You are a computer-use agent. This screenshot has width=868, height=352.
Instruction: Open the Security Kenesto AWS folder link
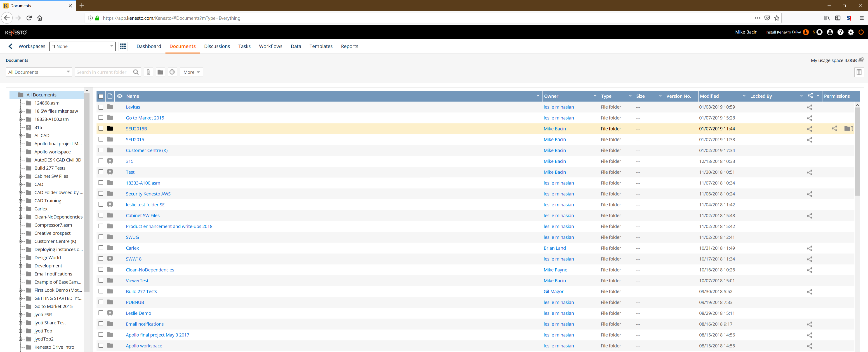click(148, 194)
